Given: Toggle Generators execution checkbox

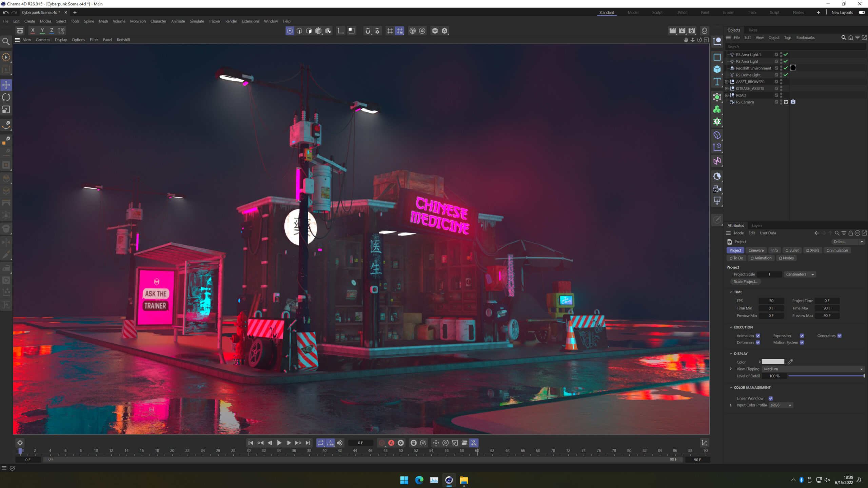Looking at the screenshot, I should coord(840,336).
